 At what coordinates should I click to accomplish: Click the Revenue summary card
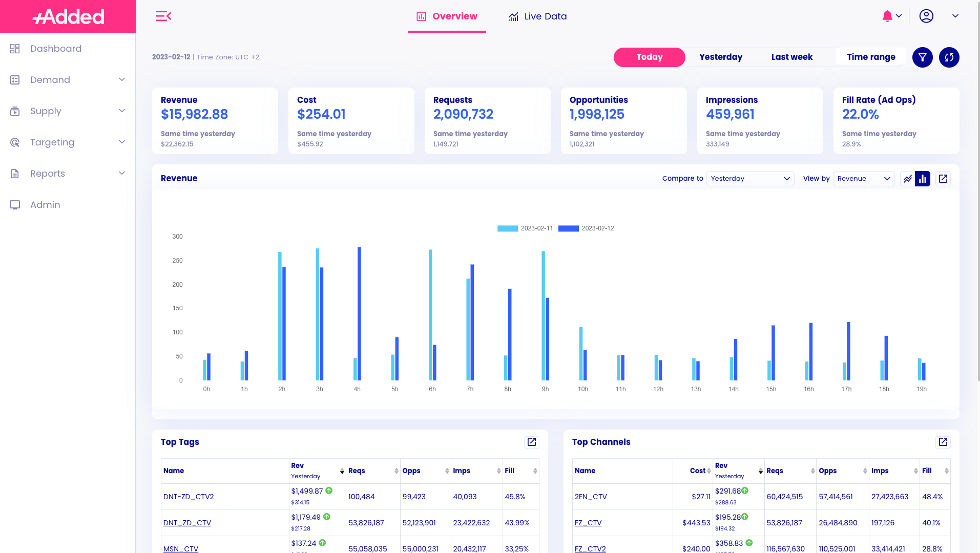pyautogui.click(x=215, y=121)
